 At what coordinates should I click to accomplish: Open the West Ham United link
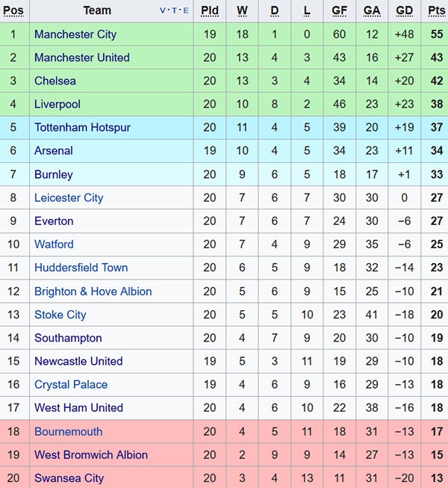[78, 408]
